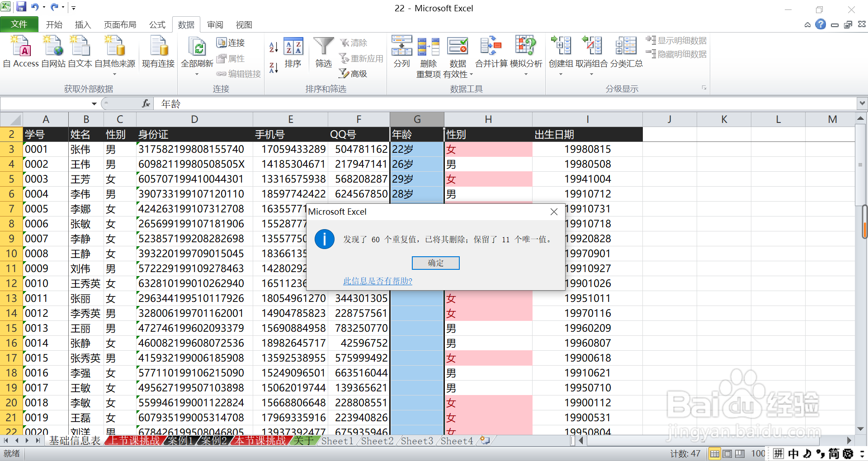Click the IME 中 language indicator
This screenshot has height=461, width=868.
(793, 453)
